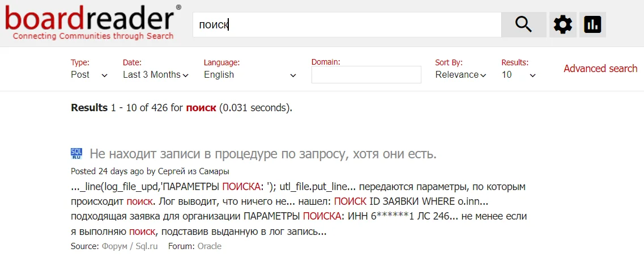This screenshot has width=644, height=261.
Task: Focus the Domain filter input field
Action: [x=366, y=75]
